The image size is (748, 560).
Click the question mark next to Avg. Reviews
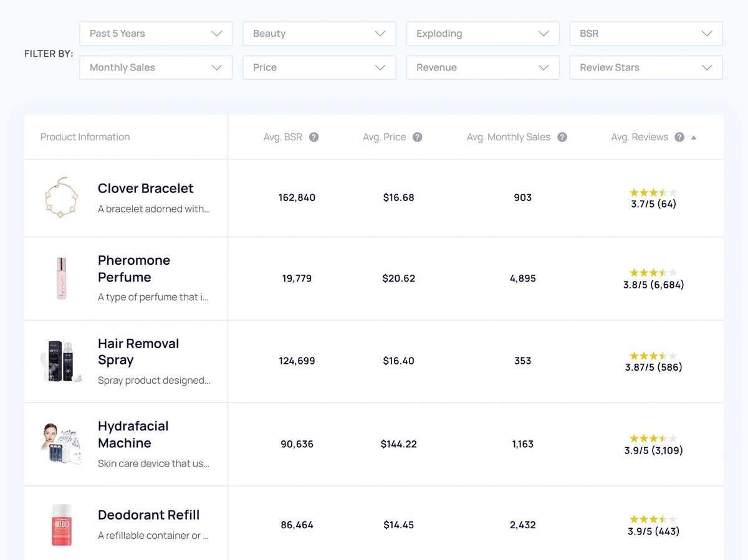(679, 137)
